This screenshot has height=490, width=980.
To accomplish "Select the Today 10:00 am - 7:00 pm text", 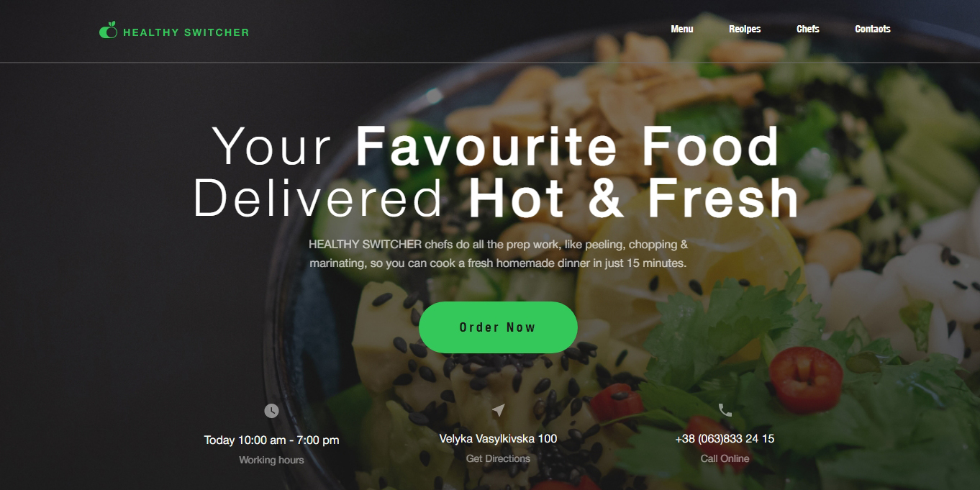I will tap(271, 440).
